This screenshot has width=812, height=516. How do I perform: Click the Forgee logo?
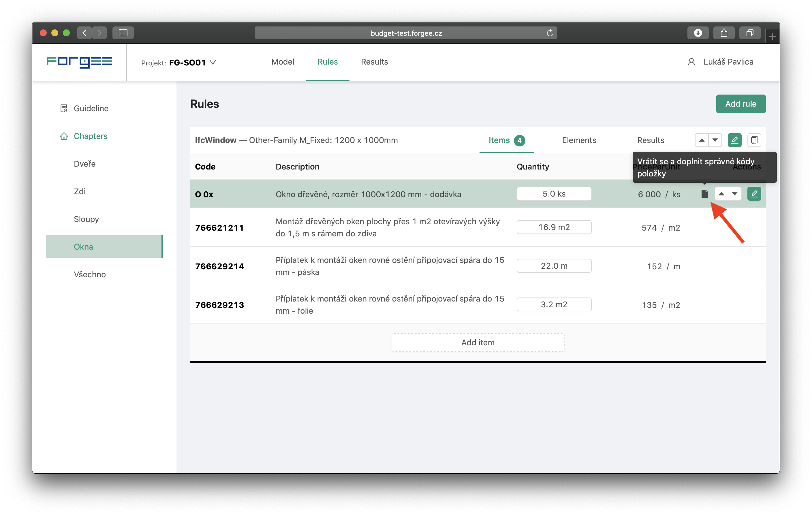[x=79, y=62]
